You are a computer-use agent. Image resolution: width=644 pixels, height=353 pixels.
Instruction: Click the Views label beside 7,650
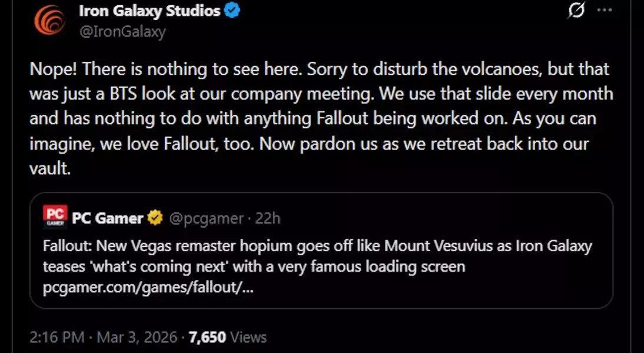coord(249,337)
